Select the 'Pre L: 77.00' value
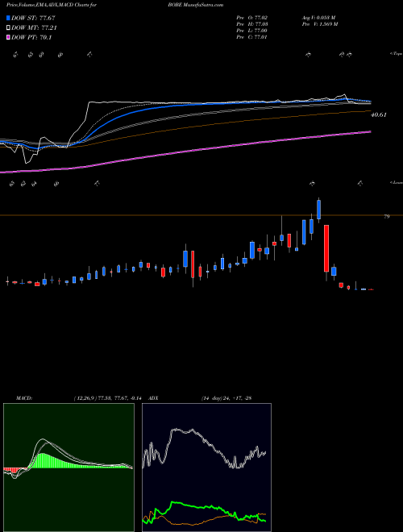Viewport: 403px width, 532px height. click(252, 31)
